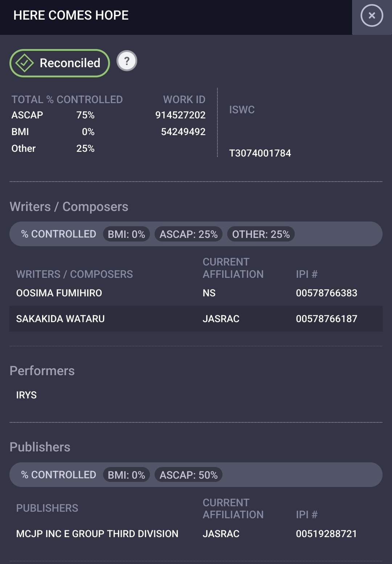Image resolution: width=392 pixels, height=564 pixels.
Task: Click IPI number 00578766187
Action: pyautogui.click(x=327, y=319)
